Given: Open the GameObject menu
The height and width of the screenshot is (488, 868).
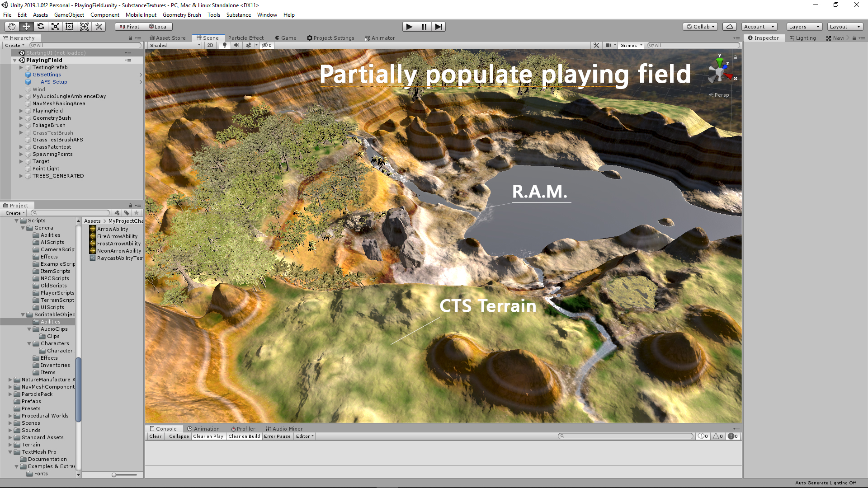Looking at the screenshot, I should tap(69, 15).
